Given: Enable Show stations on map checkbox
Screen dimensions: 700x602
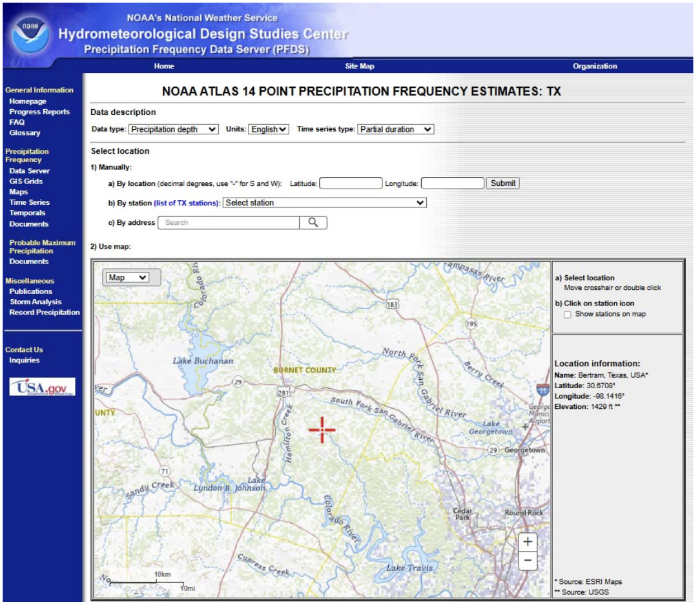Looking at the screenshot, I should pos(567,315).
